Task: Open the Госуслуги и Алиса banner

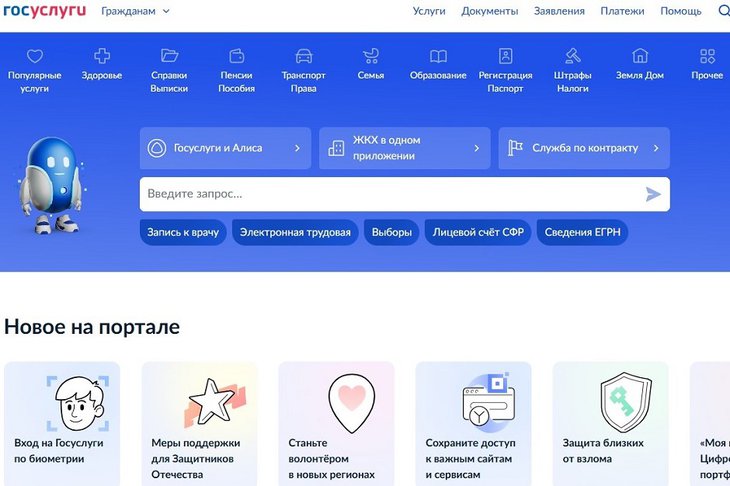Action: tap(225, 148)
